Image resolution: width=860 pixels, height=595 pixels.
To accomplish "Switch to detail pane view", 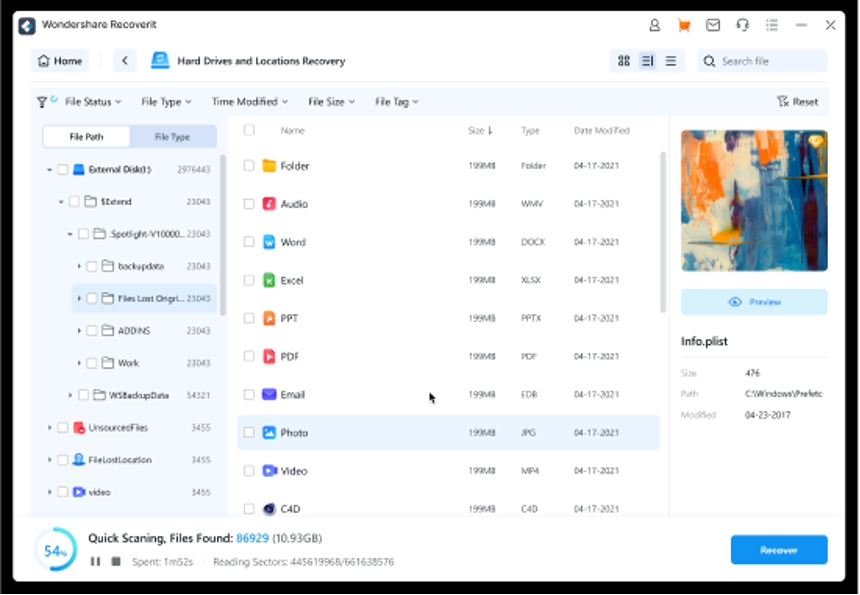I will [647, 61].
